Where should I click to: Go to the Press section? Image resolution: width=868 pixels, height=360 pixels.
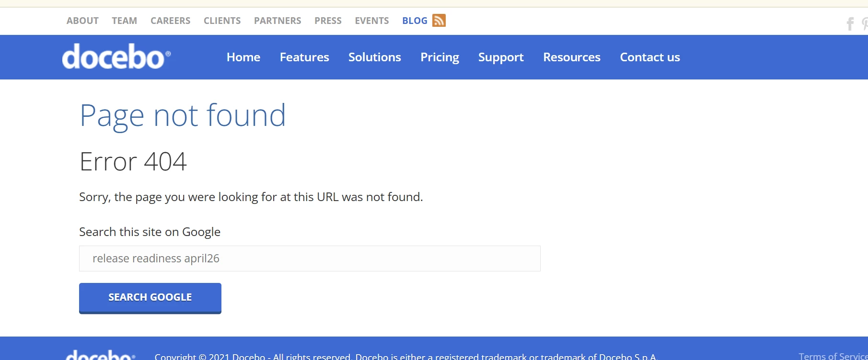click(x=328, y=21)
